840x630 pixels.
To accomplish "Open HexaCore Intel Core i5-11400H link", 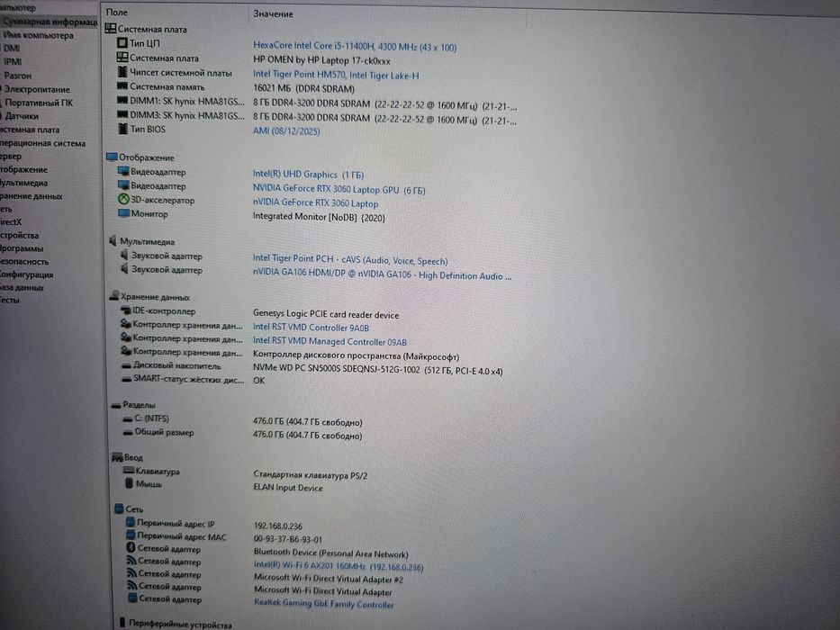I will [355, 47].
